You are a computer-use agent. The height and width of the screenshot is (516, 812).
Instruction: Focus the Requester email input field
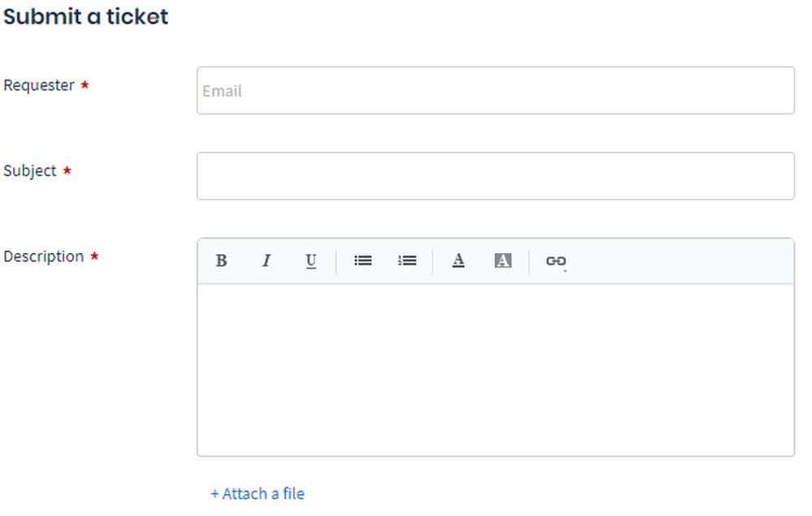[495, 91]
